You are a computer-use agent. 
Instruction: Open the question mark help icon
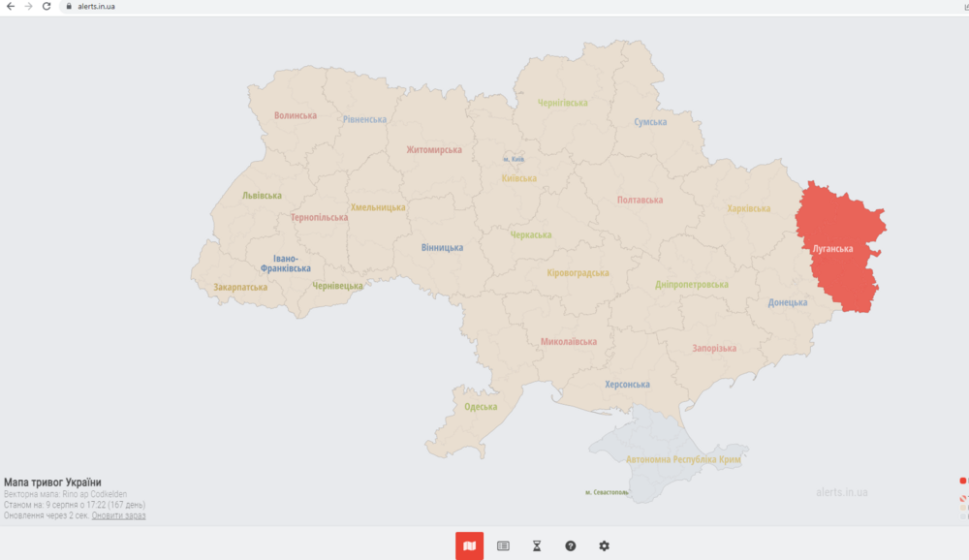point(569,544)
